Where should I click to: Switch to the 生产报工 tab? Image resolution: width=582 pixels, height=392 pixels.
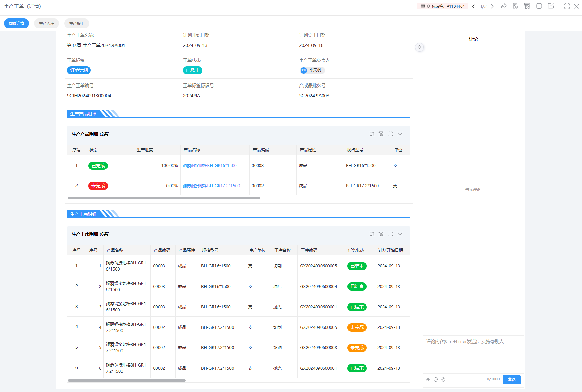point(76,23)
